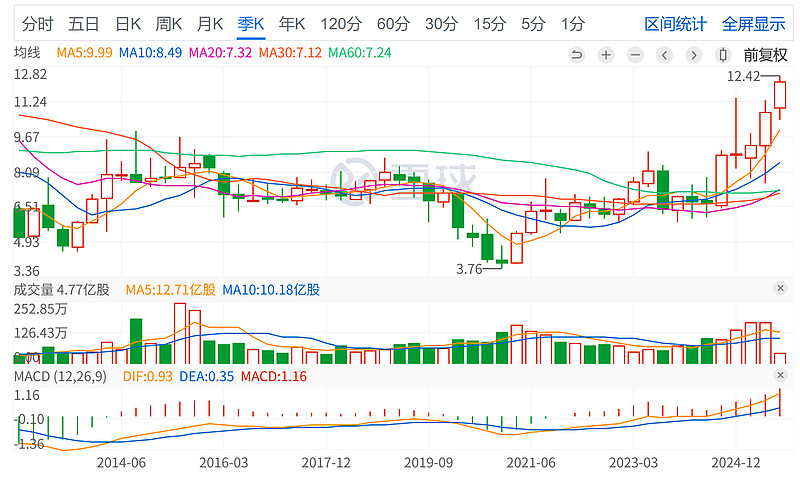Zoom out with the minus icon
The width and height of the screenshot is (800, 478).
coord(635,55)
